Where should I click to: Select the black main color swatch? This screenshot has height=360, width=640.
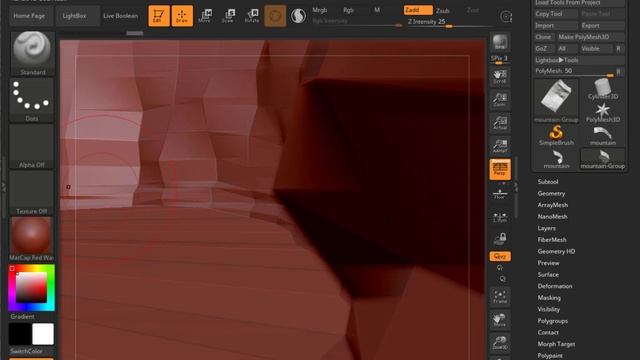click(20, 334)
